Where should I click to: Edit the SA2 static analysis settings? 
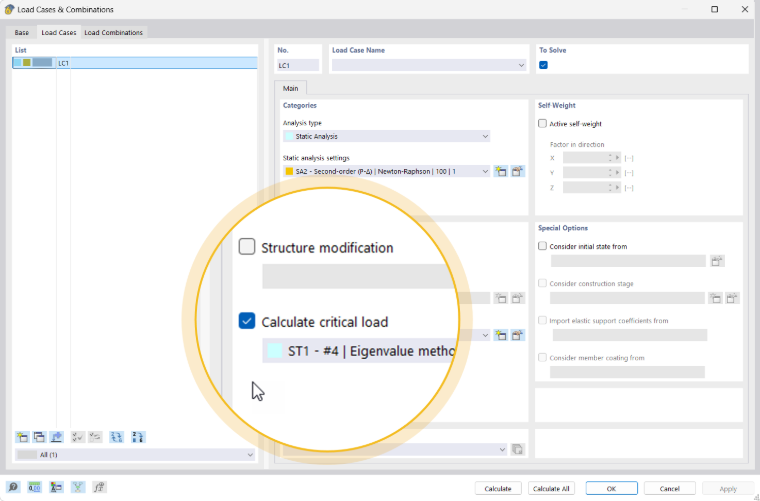(x=518, y=171)
